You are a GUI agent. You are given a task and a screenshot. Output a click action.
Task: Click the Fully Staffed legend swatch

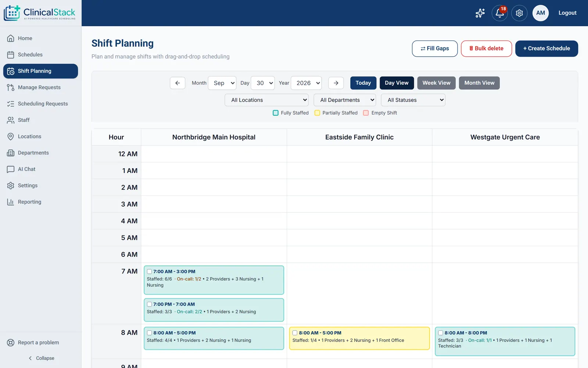276,113
